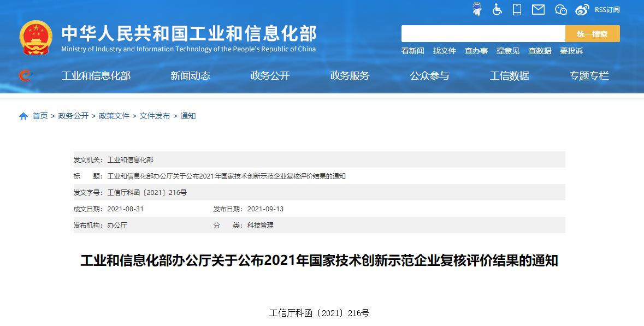
Task: Click the 找文件 quick link
Action: coord(444,51)
